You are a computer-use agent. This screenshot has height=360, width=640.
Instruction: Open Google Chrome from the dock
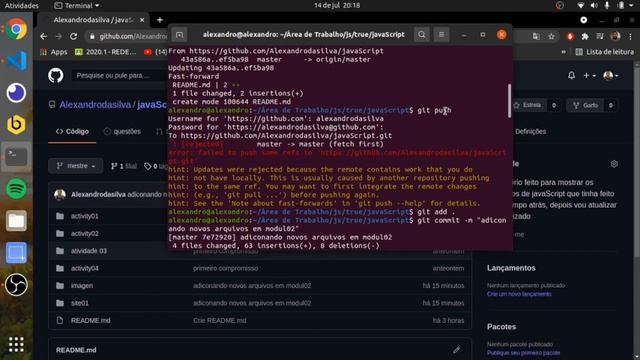(16, 29)
